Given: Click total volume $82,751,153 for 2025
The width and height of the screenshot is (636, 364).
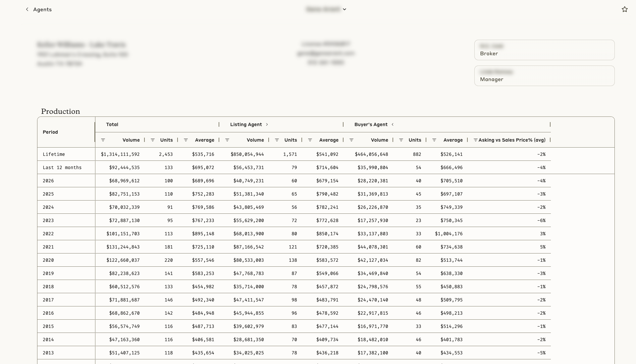Looking at the screenshot, I should point(124,194).
